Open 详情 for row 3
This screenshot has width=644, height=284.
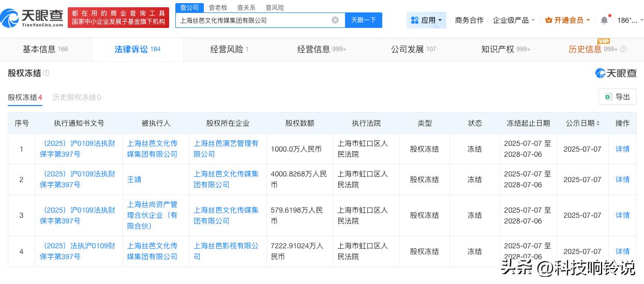click(623, 215)
